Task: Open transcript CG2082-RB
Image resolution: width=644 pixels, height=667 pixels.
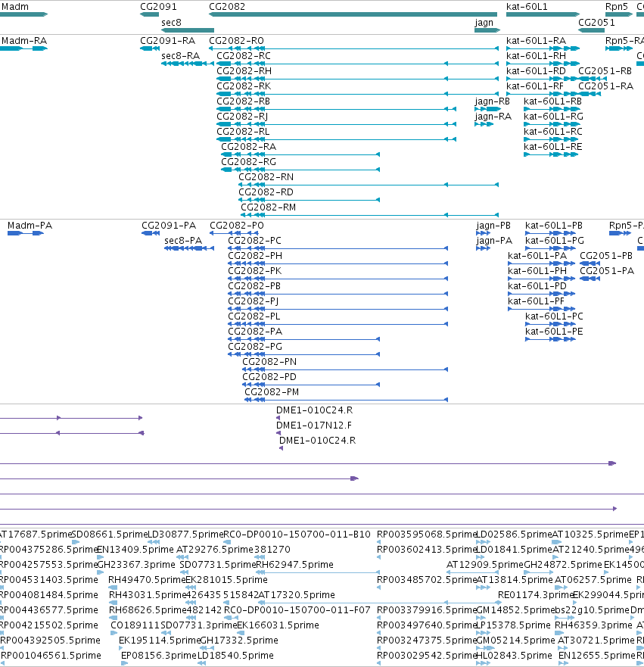Action: (x=243, y=101)
